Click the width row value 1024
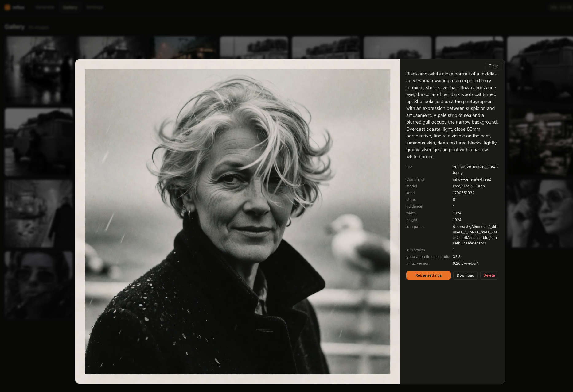 (x=457, y=213)
